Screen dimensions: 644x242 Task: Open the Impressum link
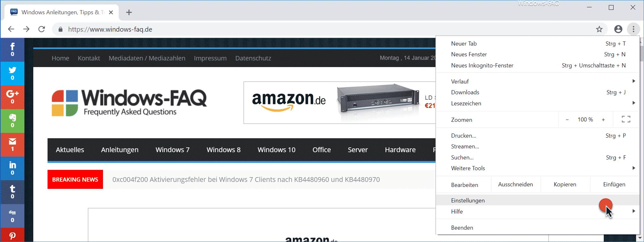pyautogui.click(x=210, y=58)
